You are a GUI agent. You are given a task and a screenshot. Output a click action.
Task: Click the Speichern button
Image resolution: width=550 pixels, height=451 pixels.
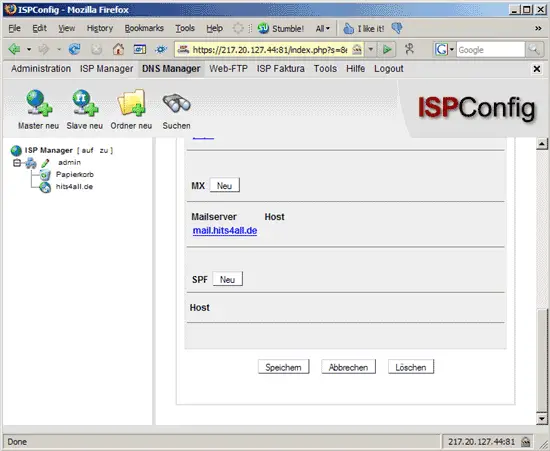[x=283, y=367]
